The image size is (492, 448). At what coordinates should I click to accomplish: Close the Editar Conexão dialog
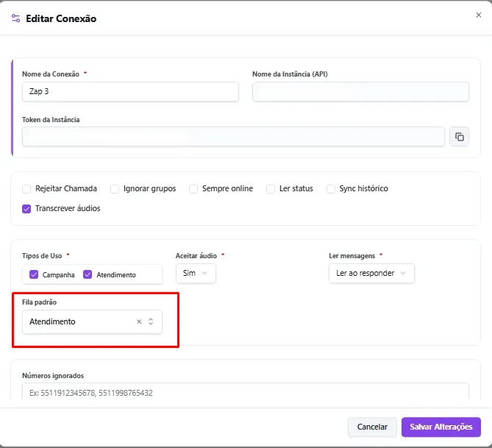point(478,15)
